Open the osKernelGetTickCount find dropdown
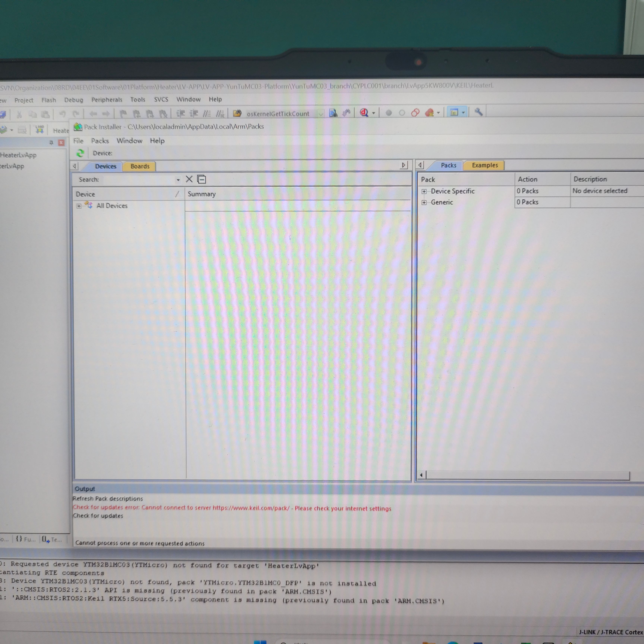 click(320, 114)
